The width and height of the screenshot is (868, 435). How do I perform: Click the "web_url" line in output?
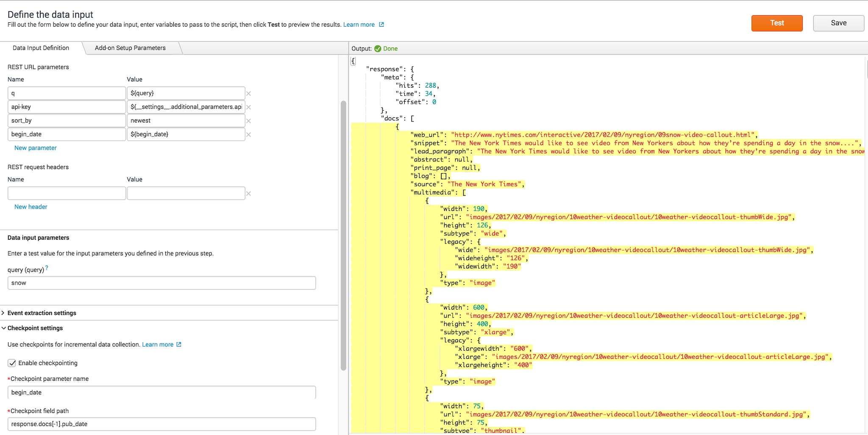[x=584, y=135]
